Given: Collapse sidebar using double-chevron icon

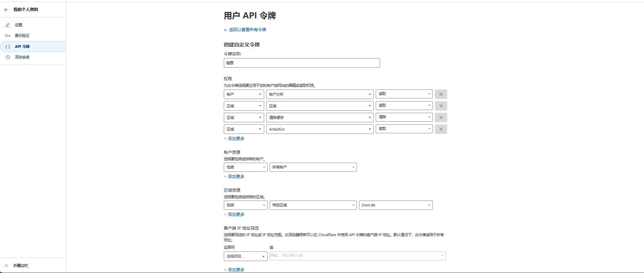Looking at the screenshot, I should click(x=6, y=265).
